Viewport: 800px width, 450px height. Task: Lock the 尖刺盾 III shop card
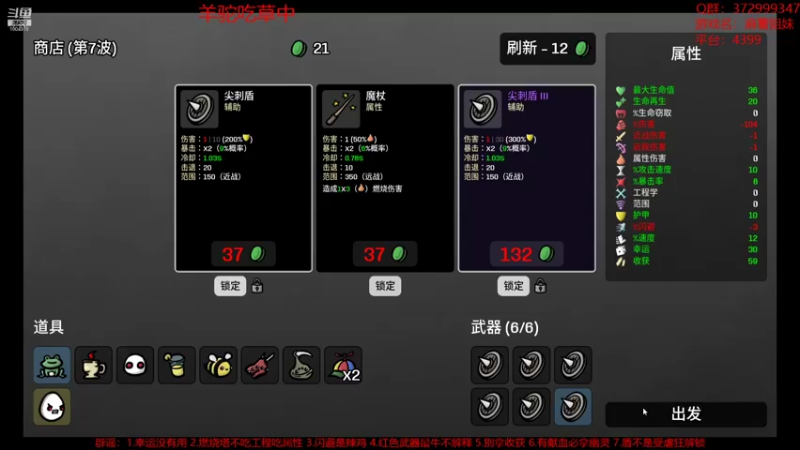(x=513, y=286)
